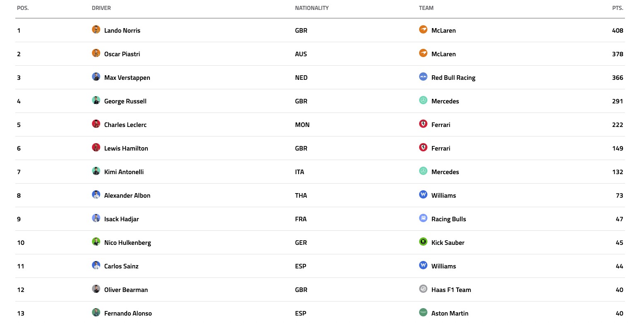
Task: Click the PTS. column header
Action: point(617,8)
